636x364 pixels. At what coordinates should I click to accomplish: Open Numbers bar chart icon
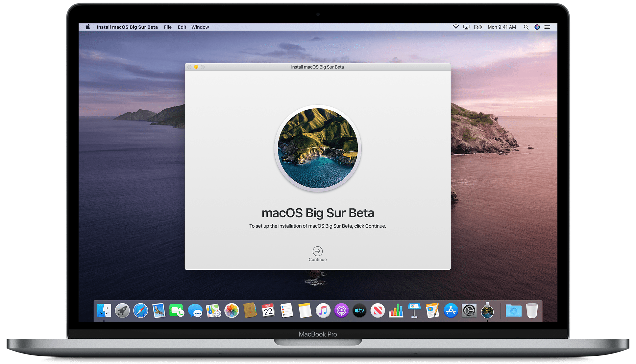396,310
